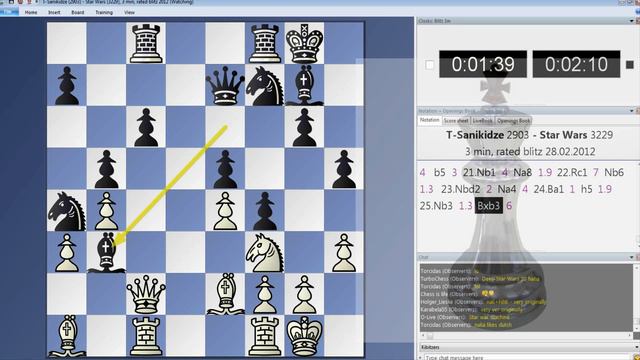The width and height of the screenshot is (640, 360).
Task: Select the black pawn on g6
Action: 304,128
